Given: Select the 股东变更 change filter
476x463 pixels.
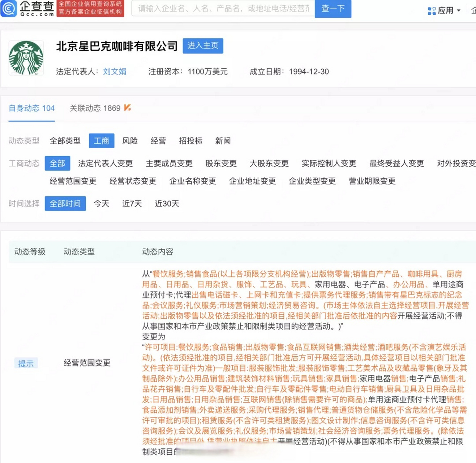Looking at the screenshot, I should coord(220,163).
